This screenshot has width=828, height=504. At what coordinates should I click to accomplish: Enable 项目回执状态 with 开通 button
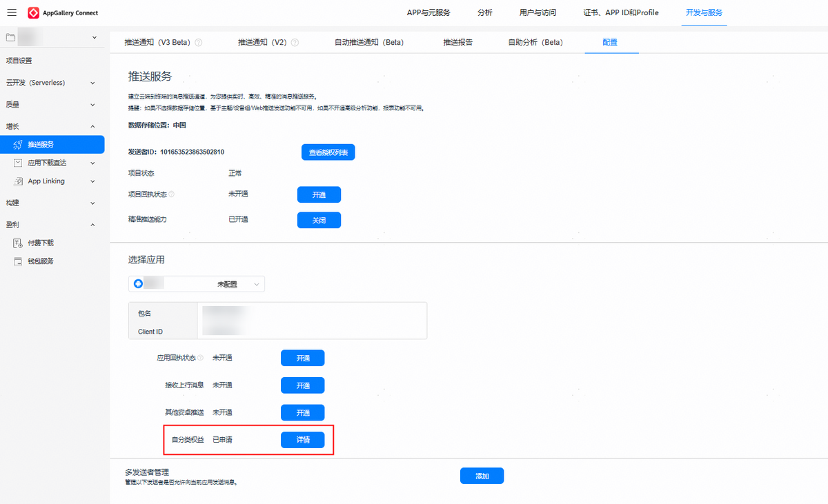coord(319,195)
